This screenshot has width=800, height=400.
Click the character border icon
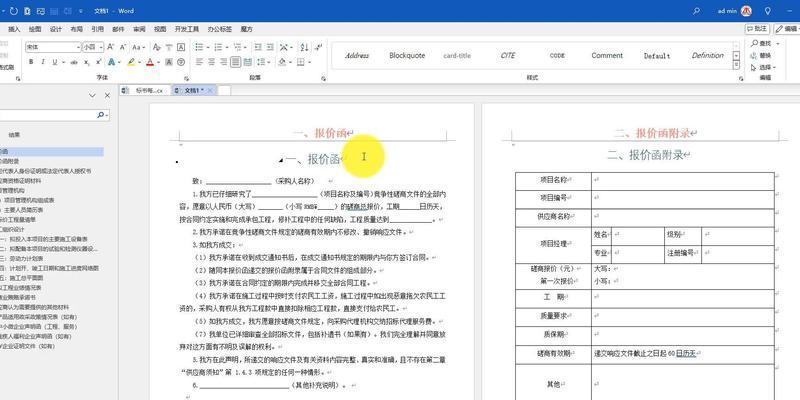pos(181,47)
